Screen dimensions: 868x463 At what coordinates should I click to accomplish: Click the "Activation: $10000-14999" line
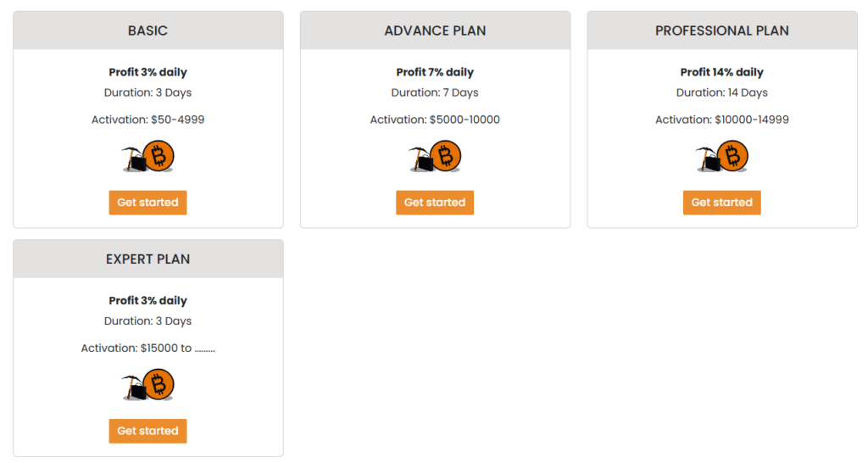(722, 120)
